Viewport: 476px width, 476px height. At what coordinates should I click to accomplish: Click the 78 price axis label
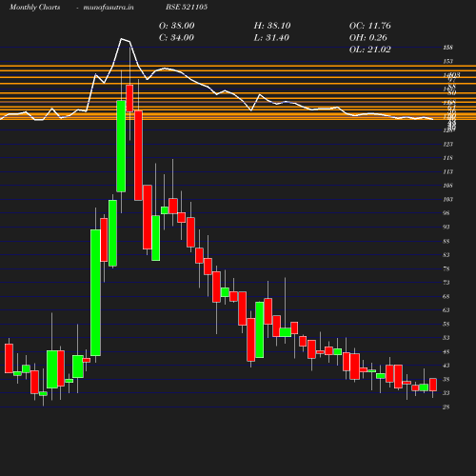click(x=446, y=269)
